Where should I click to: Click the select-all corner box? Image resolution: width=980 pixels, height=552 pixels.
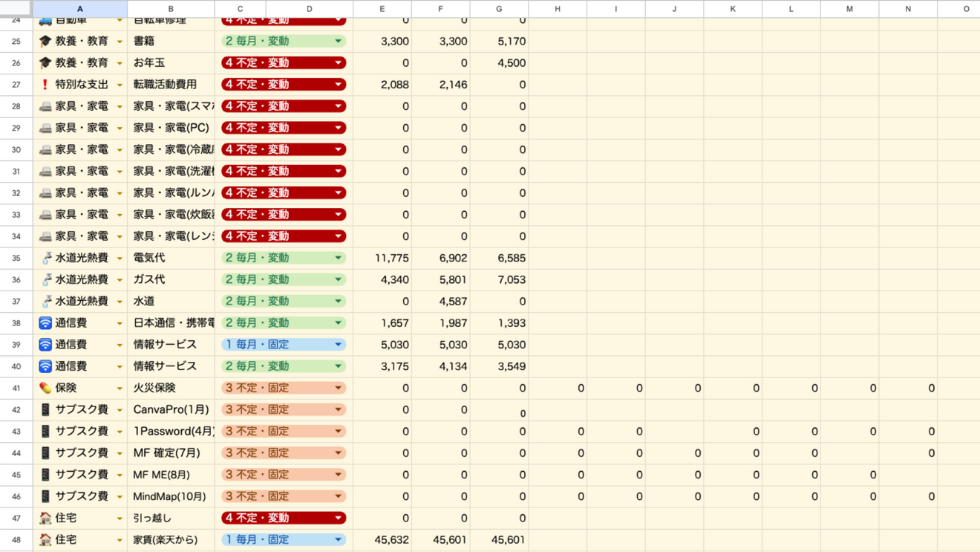pyautogui.click(x=16, y=8)
